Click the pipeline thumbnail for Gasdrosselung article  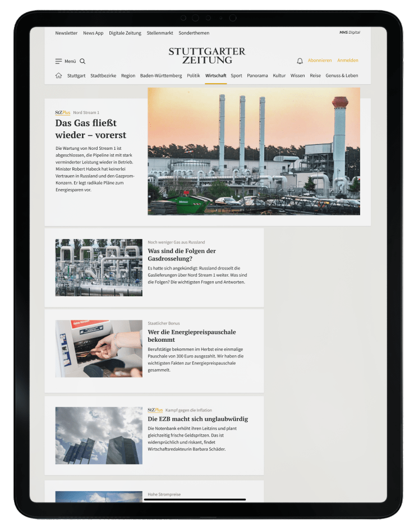coord(99,268)
